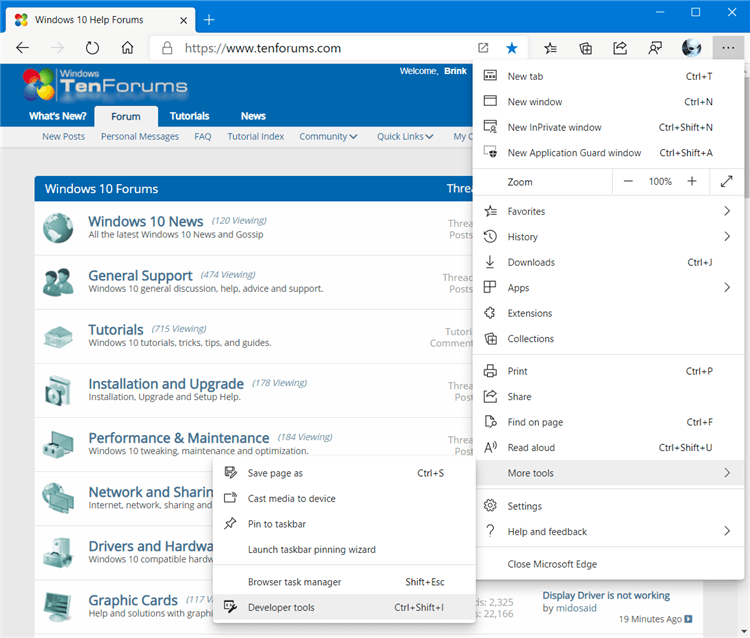Choose Save page as
This screenshot has height=638, width=750.
(x=344, y=473)
